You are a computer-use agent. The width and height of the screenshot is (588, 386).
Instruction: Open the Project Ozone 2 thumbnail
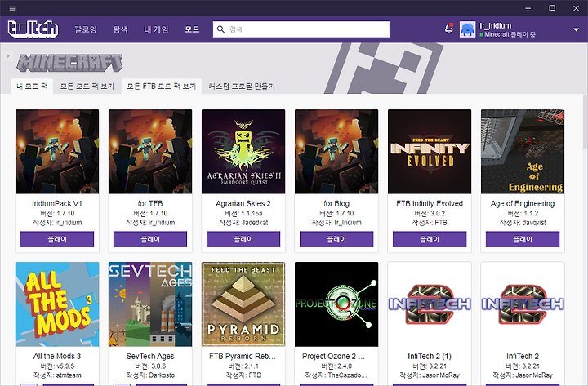click(336, 304)
